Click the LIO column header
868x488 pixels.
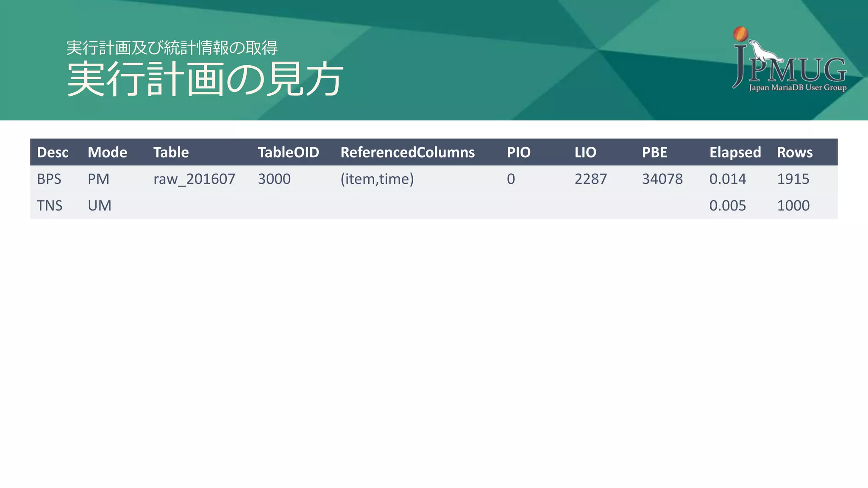point(585,152)
